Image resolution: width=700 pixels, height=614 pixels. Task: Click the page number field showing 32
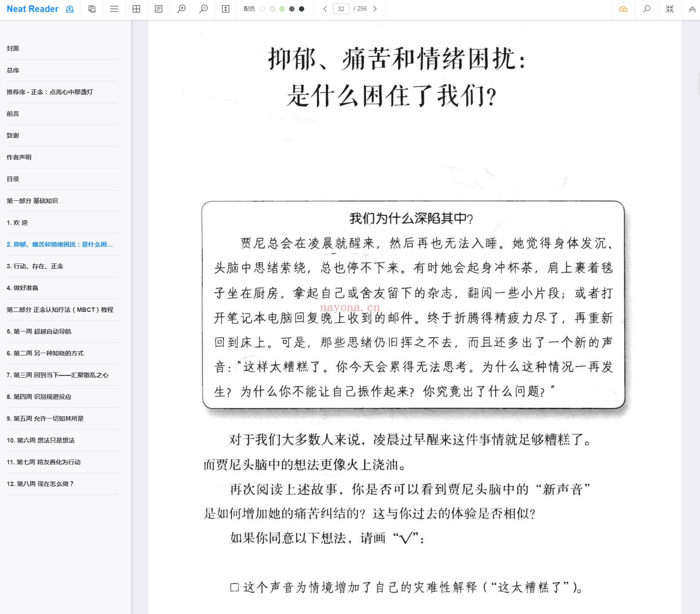tap(341, 9)
